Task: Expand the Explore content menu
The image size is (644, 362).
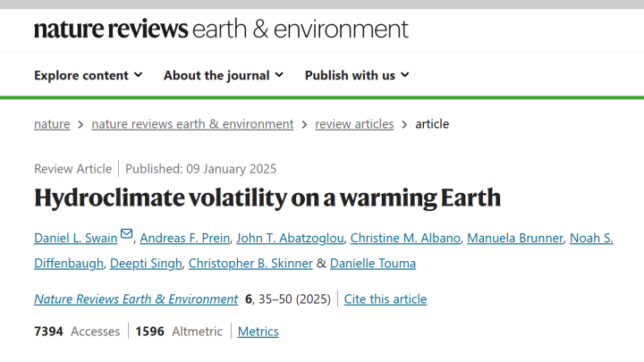Action: click(88, 75)
